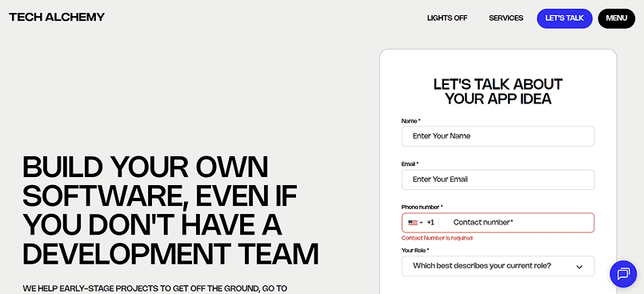
Task: Click the 'Email *' field label
Action: (410, 163)
